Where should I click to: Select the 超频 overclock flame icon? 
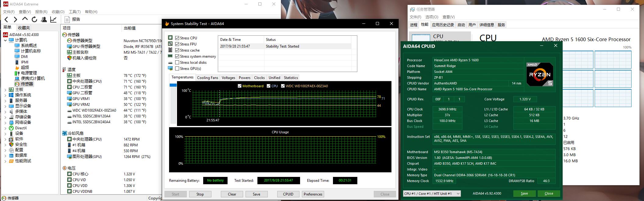[x=17, y=67]
